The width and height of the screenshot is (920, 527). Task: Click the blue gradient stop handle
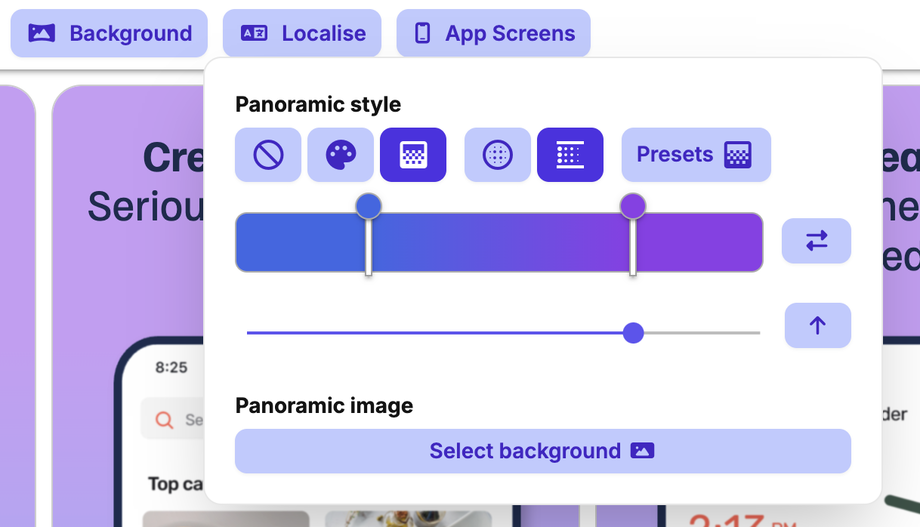(x=368, y=206)
